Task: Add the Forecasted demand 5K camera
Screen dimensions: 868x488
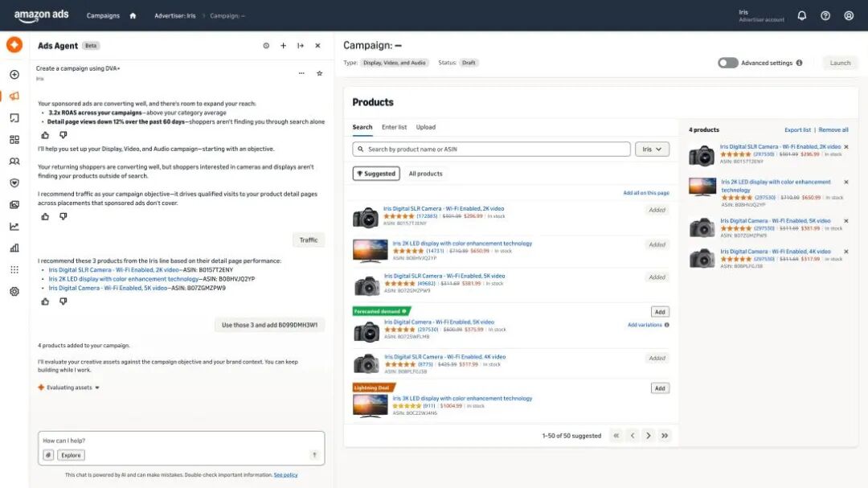Action: (660, 312)
